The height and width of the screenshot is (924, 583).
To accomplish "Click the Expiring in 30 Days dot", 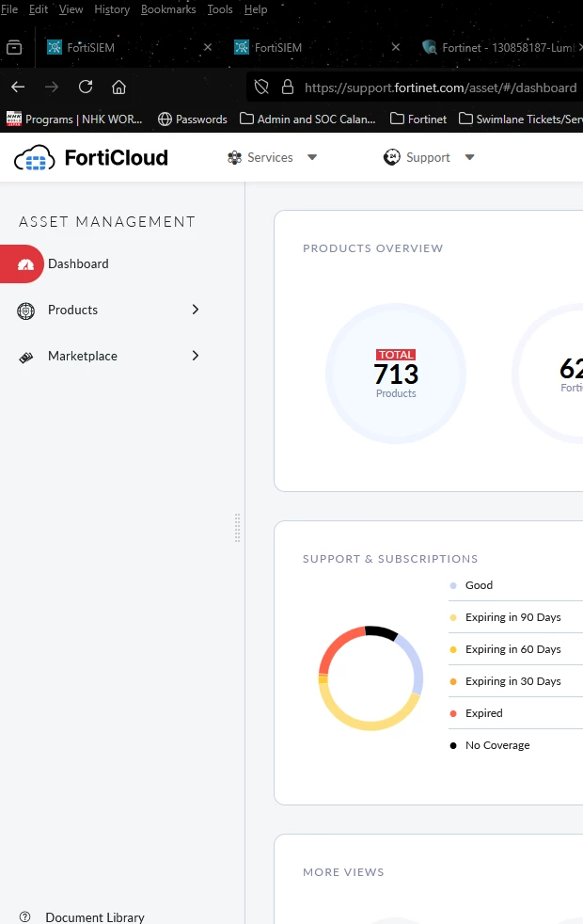I will click(x=453, y=682).
